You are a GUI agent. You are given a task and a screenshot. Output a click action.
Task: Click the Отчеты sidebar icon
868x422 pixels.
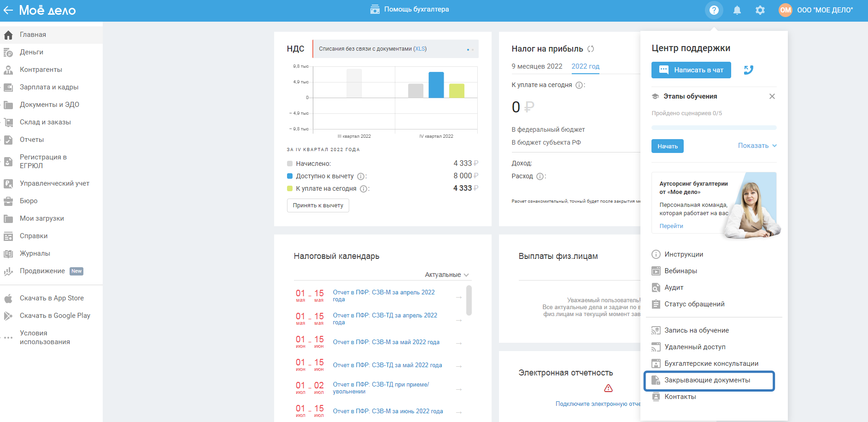coord(8,140)
